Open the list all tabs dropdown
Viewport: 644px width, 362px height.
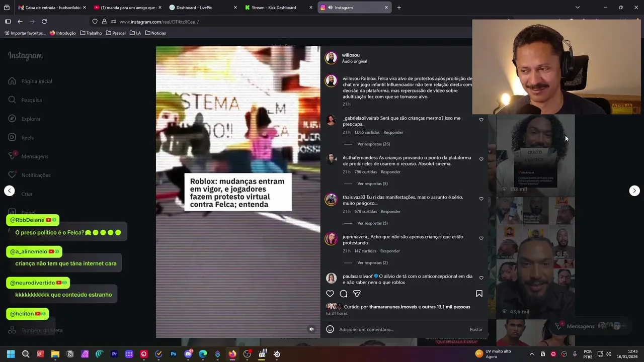[578, 8]
